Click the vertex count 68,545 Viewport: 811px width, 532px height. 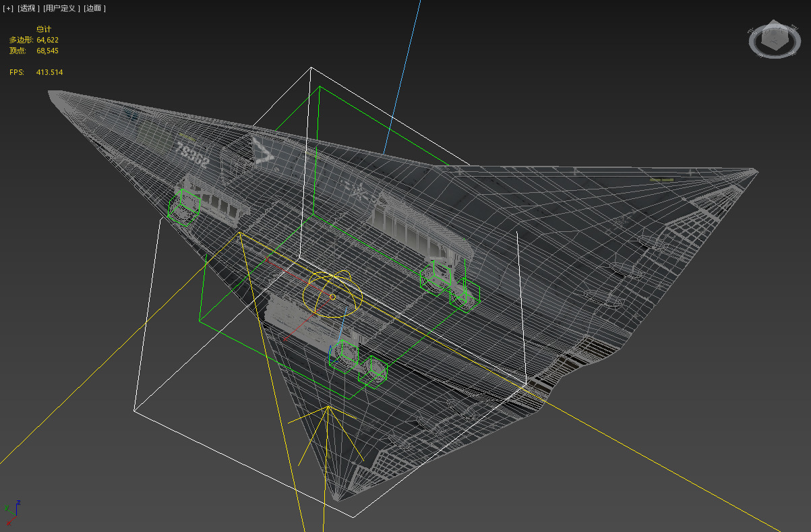47,51
